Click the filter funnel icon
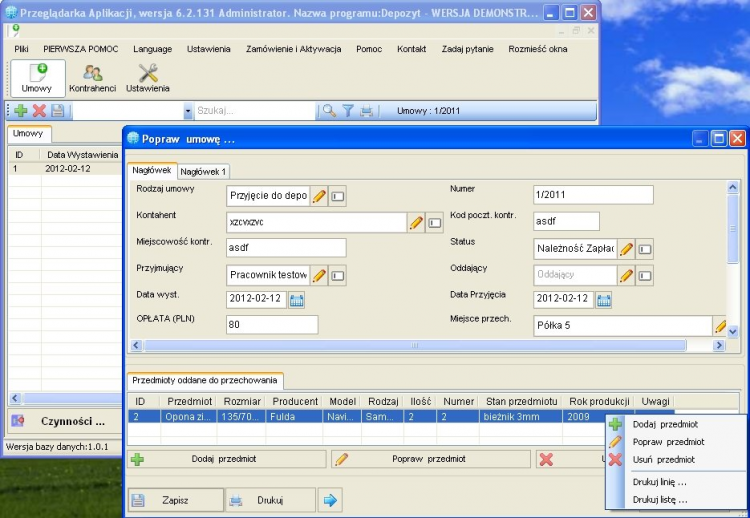 tap(348, 111)
